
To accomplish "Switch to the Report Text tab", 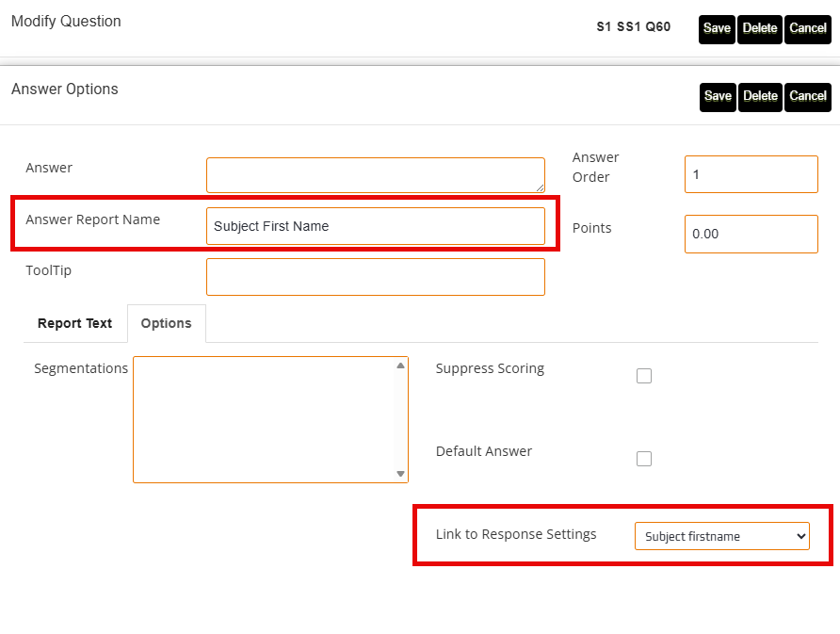I will [74, 323].
